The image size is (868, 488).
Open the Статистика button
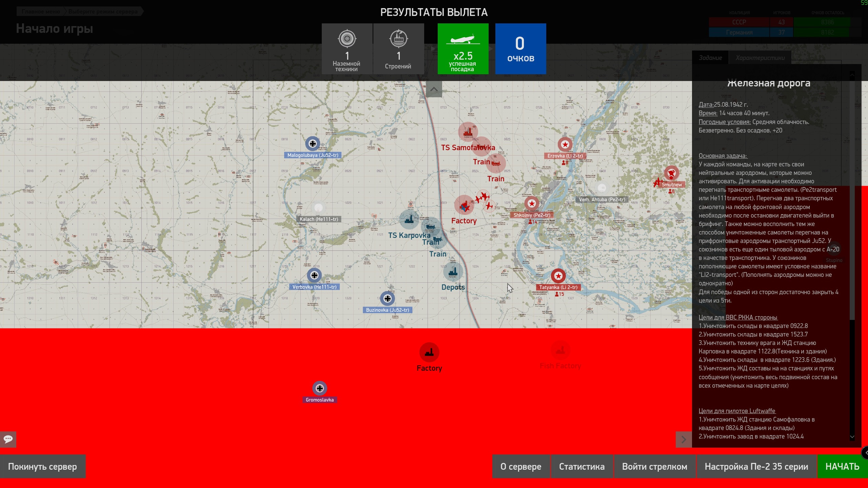coord(582,466)
